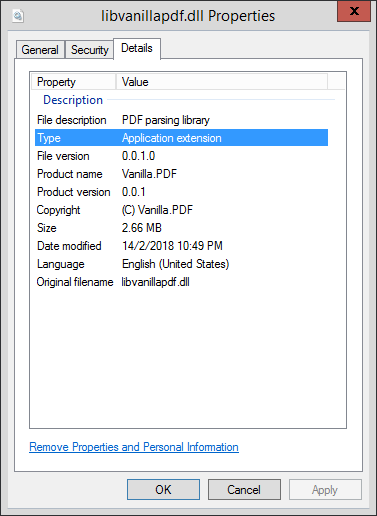Switch to the General tab
This screenshot has width=377, height=516.
40,50
